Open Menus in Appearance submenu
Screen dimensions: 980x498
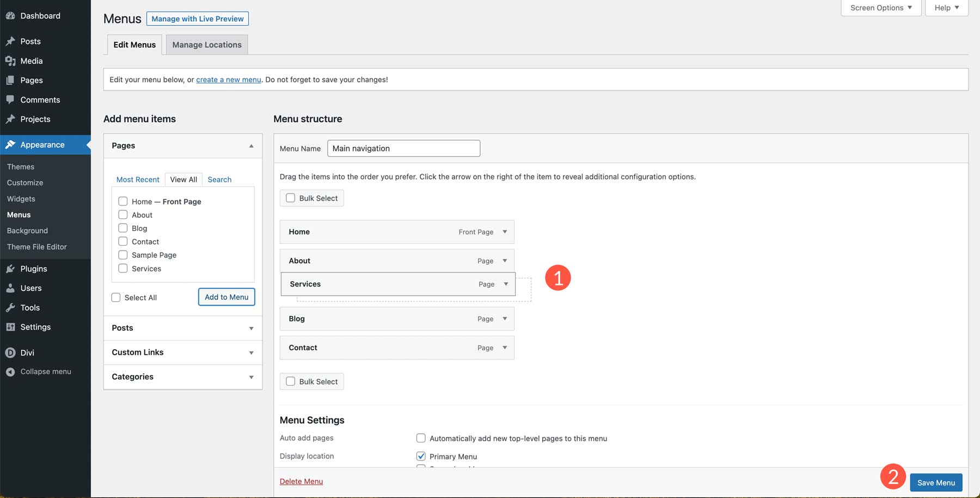coord(19,215)
